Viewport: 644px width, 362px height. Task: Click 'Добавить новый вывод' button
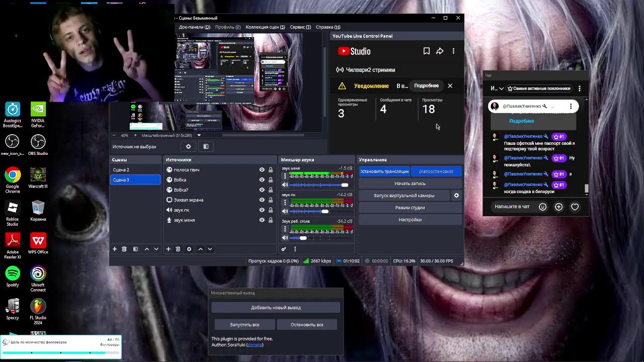click(276, 308)
